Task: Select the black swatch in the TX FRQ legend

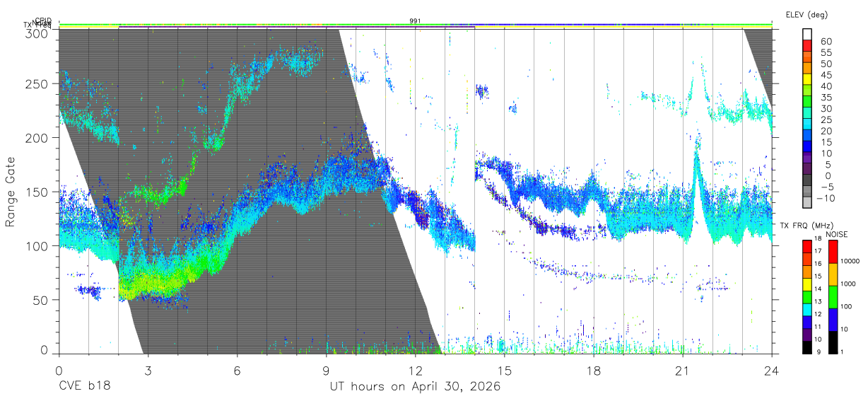Action: 807,347
